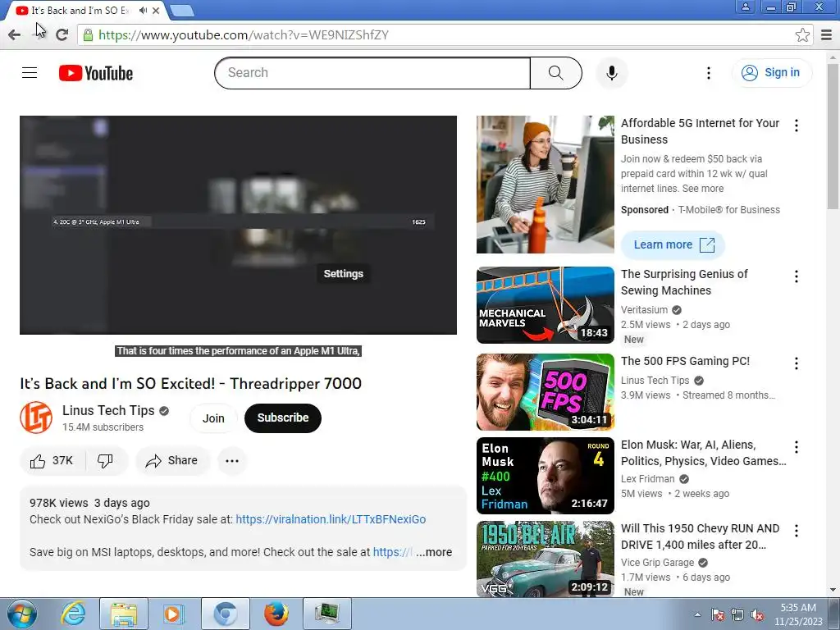Share the Threadripper 7000 video
The height and width of the screenshot is (630, 840).
[172, 461]
